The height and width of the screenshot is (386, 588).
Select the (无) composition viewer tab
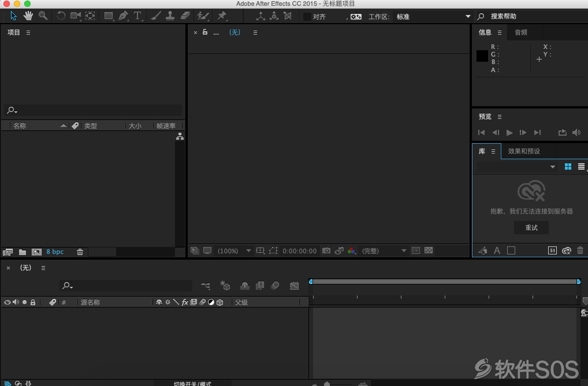click(x=235, y=32)
